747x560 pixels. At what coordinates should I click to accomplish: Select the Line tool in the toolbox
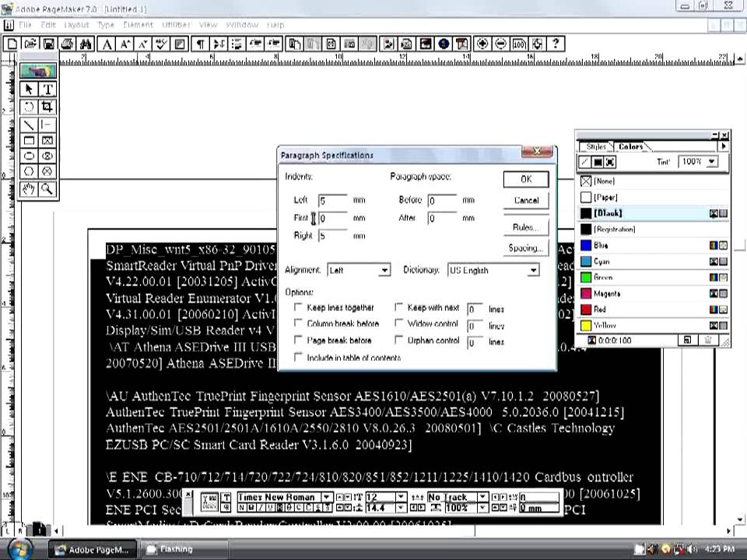point(29,124)
